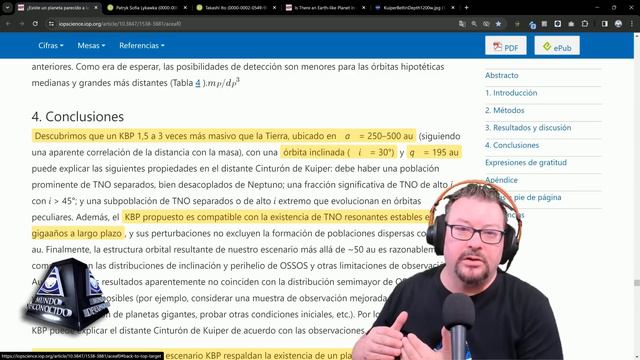Jump to 2. Métodos section

coord(504,110)
